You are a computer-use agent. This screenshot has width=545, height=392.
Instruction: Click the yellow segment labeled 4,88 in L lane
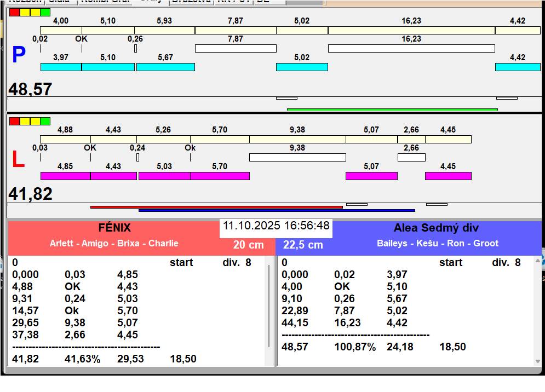pos(65,140)
